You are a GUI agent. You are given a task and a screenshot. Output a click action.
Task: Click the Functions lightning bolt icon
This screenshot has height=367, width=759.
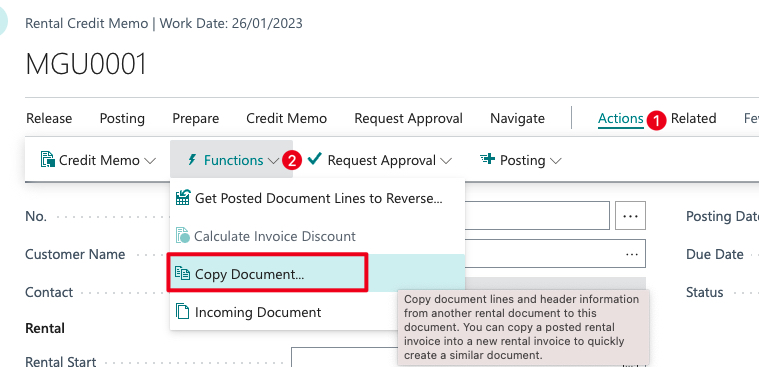click(x=192, y=160)
